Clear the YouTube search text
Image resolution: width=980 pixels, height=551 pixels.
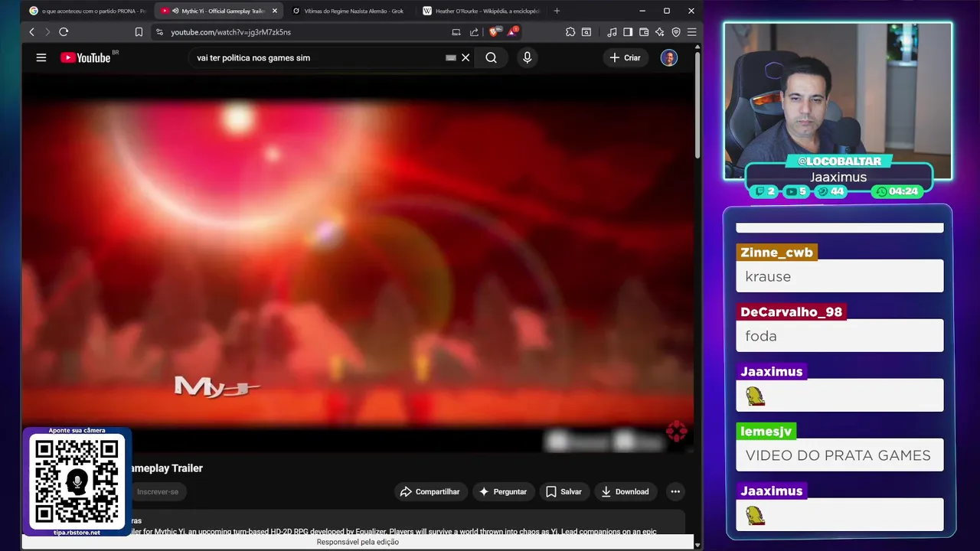pos(465,57)
